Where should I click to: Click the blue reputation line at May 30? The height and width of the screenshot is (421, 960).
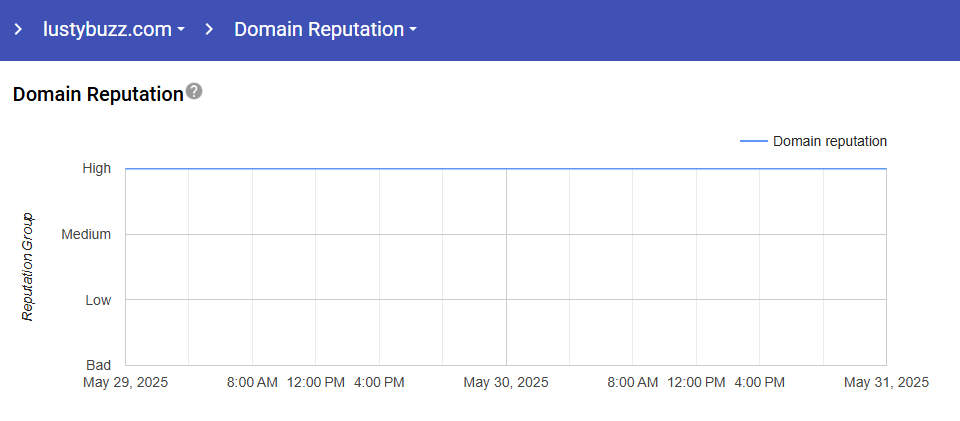click(x=506, y=169)
